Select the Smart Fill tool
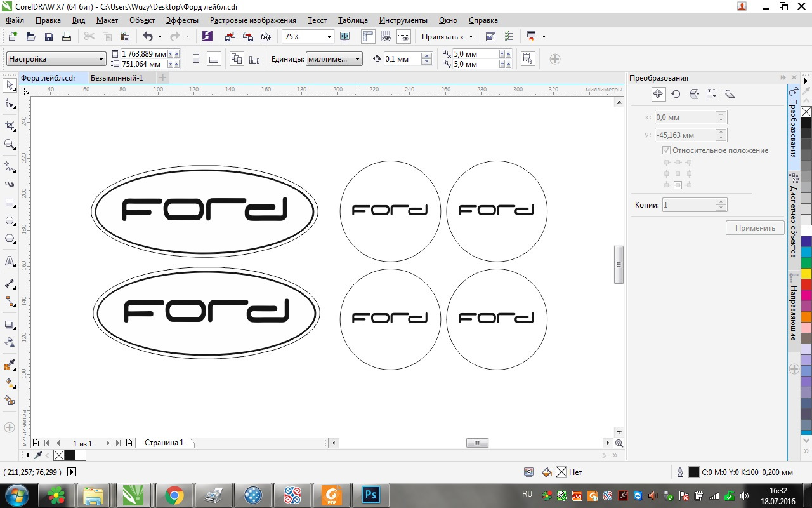Image resolution: width=812 pixels, height=508 pixels. pyautogui.click(x=10, y=401)
